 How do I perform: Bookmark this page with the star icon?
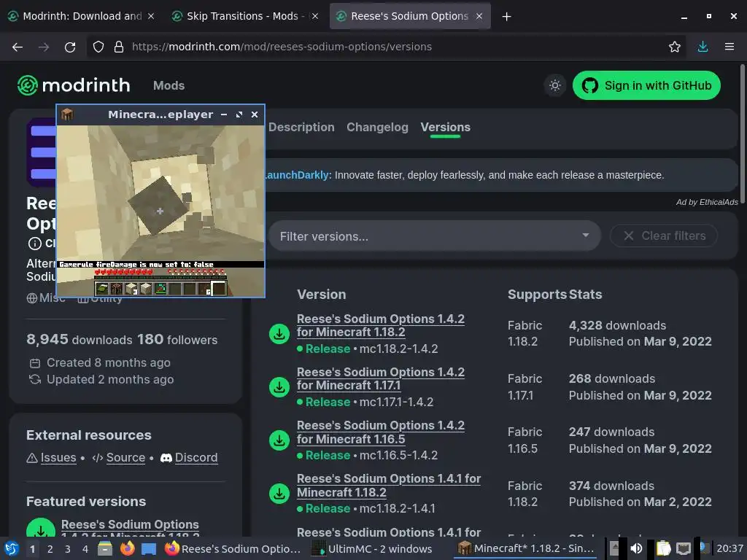(675, 47)
